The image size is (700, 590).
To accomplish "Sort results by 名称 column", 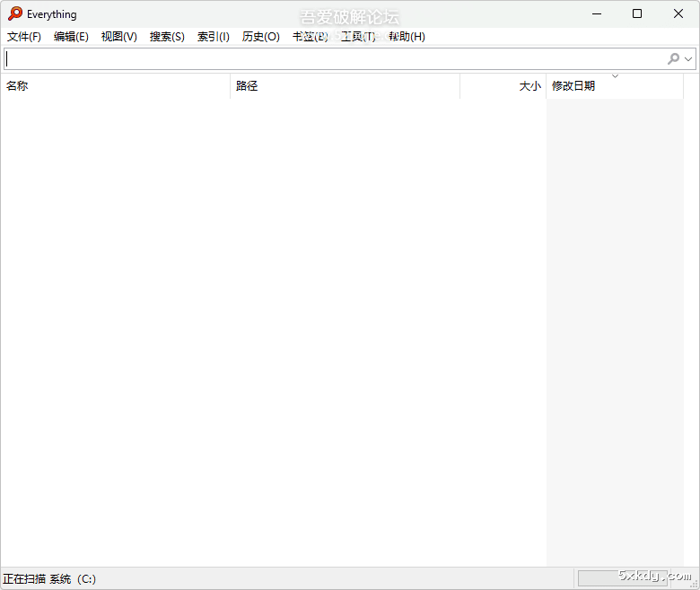I will click(x=115, y=85).
